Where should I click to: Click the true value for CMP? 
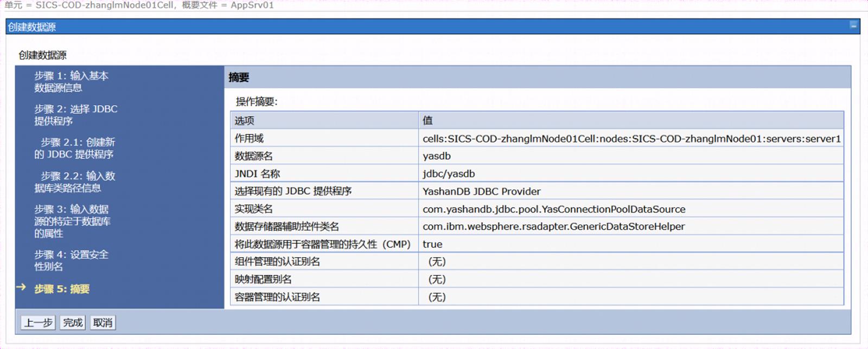(432, 244)
